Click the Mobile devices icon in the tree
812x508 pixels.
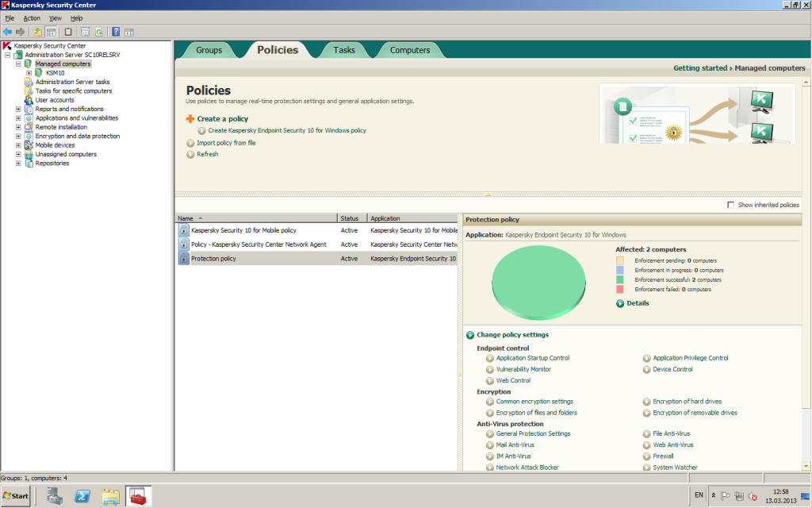pos(29,145)
